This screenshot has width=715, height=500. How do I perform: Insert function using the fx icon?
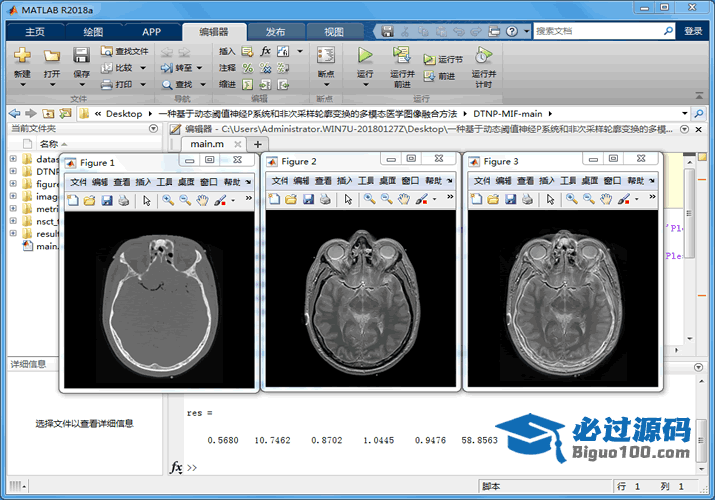265,51
